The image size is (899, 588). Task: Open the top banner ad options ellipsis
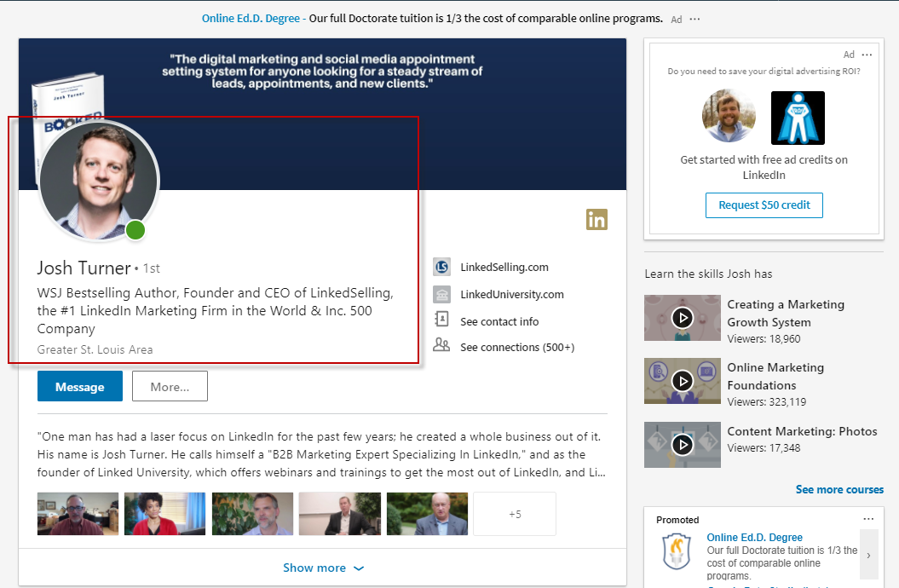point(695,19)
